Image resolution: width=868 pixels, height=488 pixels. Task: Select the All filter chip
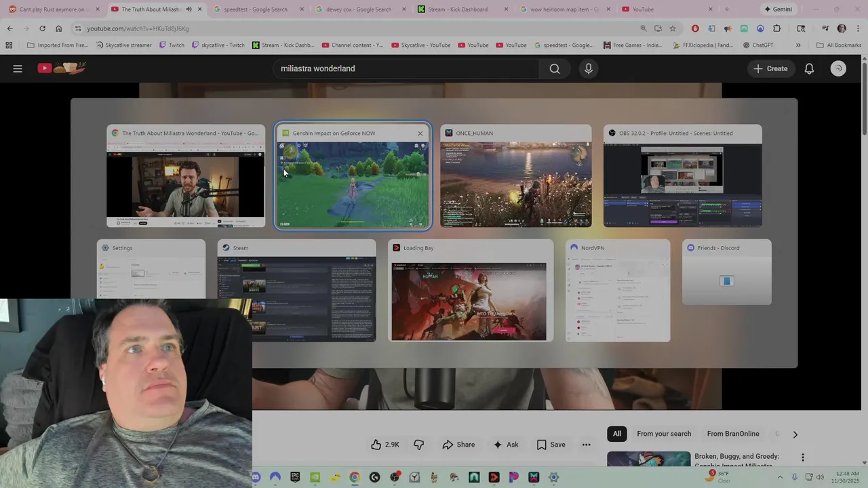pos(617,434)
